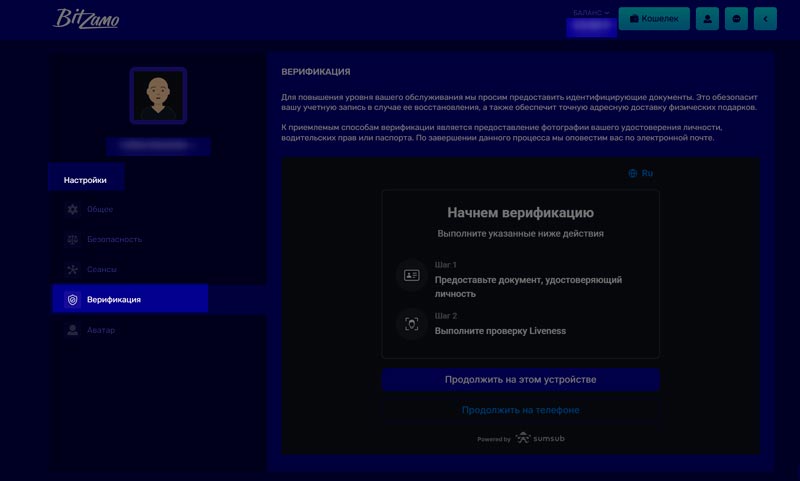Click the face scan Liveness icon
Screen dimensions: 800x481
coord(411,324)
